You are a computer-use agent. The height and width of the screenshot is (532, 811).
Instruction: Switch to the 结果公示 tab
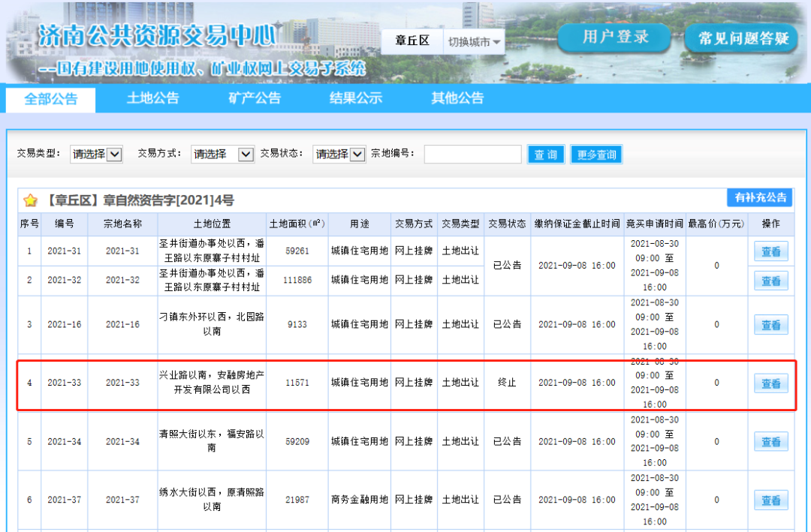pyautogui.click(x=356, y=98)
